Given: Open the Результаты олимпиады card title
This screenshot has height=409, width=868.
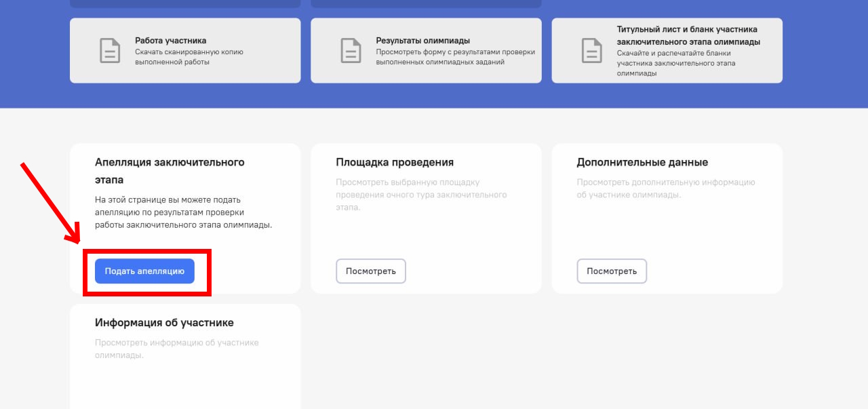Looking at the screenshot, I should pyautogui.click(x=422, y=41).
